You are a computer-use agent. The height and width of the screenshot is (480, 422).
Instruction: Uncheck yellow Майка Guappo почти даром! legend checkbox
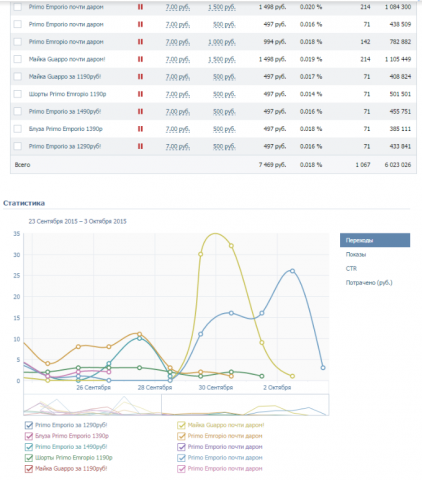coord(181,425)
